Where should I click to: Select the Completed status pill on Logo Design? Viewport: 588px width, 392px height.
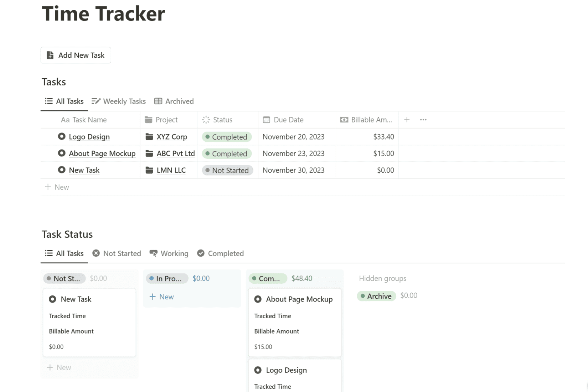pos(227,137)
